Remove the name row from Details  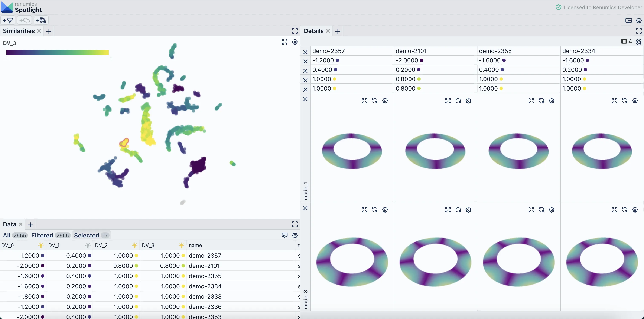pyautogui.click(x=305, y=52)
